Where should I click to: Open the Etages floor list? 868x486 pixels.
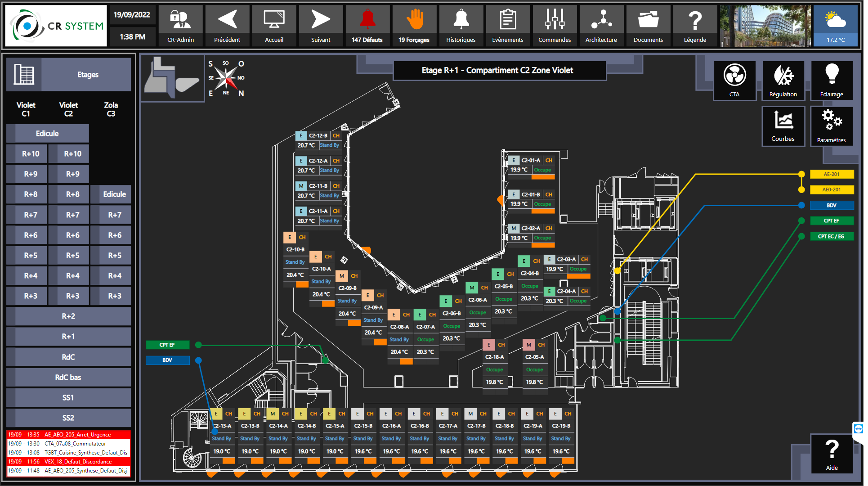[69, 75]
